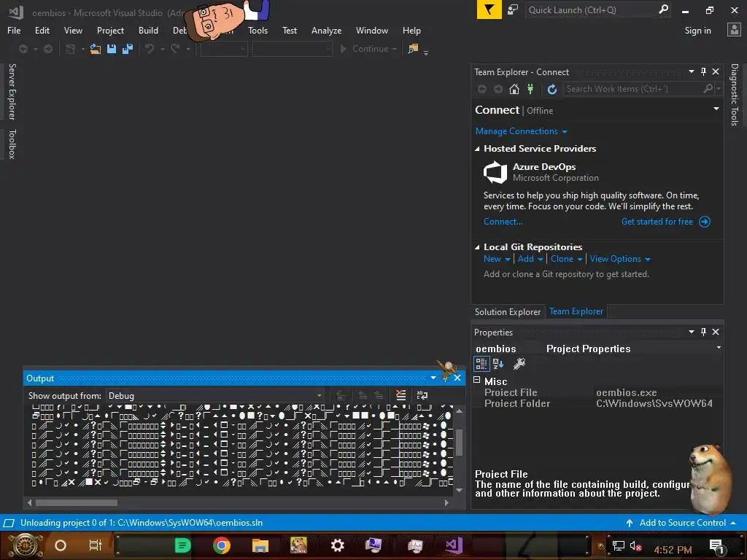Image resolution: width=747 pixels, height=560 pixels.
Task: Click the Team Explorer Refresh icon
Action: pos(551,89)
